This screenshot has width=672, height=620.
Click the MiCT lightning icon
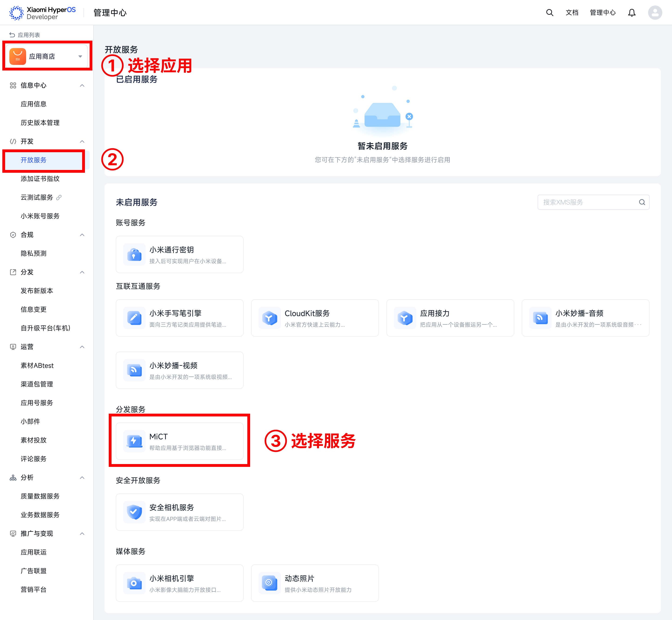pyautogui.click(x=134, y=441)
